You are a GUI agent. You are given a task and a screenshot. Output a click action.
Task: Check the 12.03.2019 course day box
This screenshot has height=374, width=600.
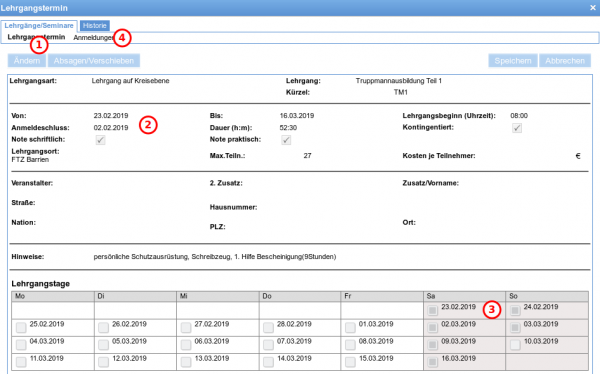click(103, 362)
